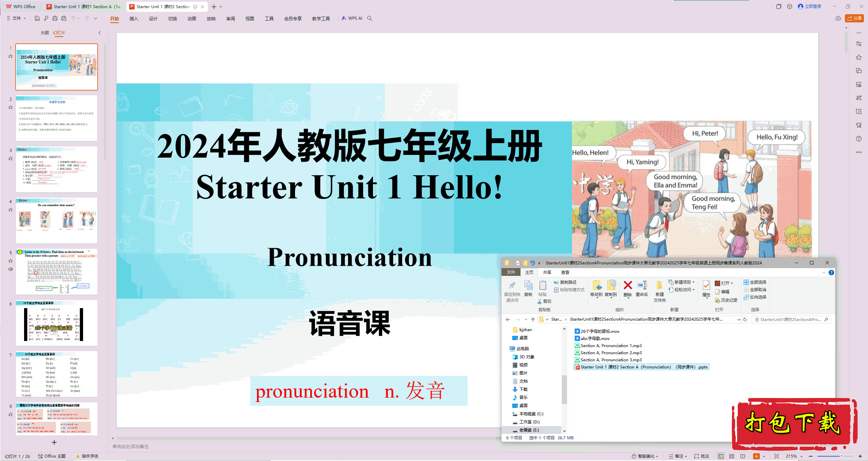The width and height of the screenshot is (868, 461).
Task: Click the redo arrow in WPS toolbar
Action: coord(87,18)
